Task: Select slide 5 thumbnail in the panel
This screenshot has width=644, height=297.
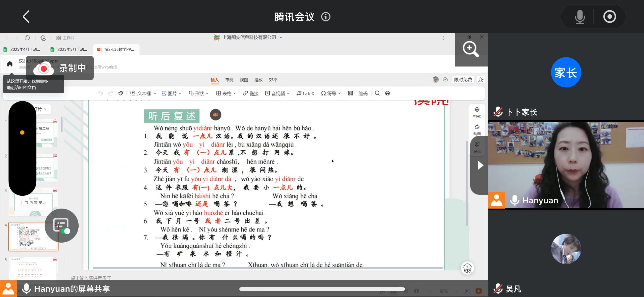Action: [x=33, y=269]
